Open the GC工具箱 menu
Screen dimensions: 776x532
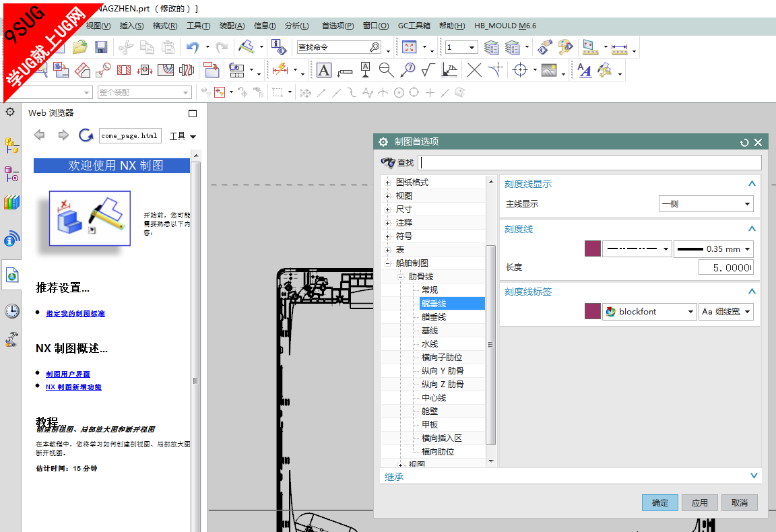click(x=414, y=26)
